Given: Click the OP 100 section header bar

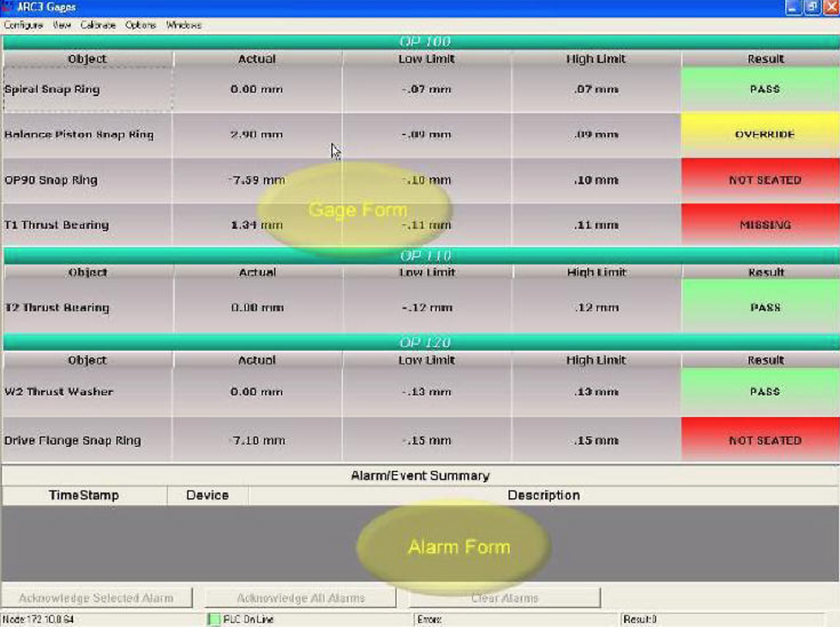Looking at the screenshot, I should [x=421, y=42].
